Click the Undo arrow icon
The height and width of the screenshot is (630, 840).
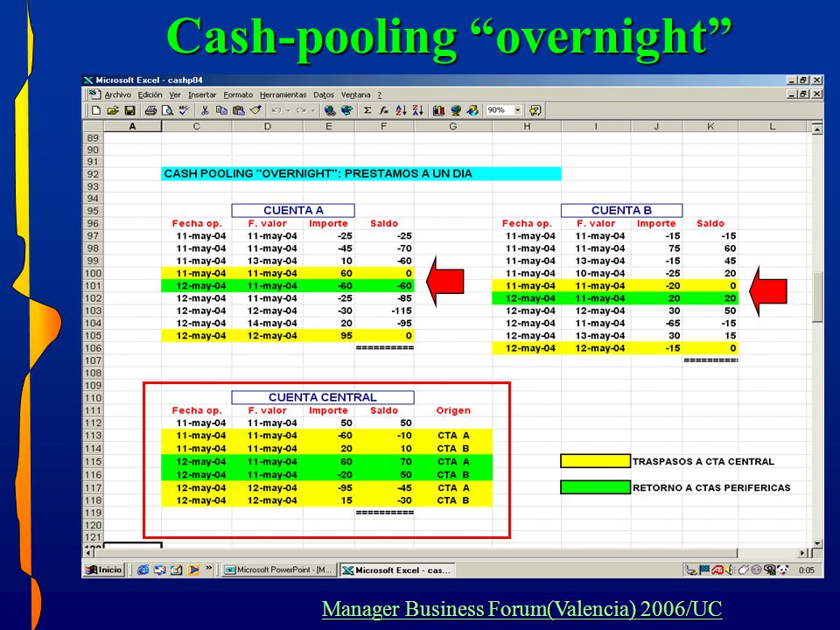point(276,110)
